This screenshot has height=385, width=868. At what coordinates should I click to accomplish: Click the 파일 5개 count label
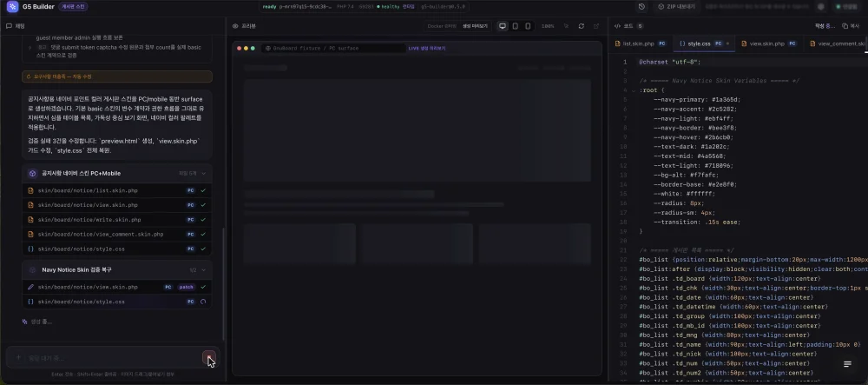coord(187,174)
